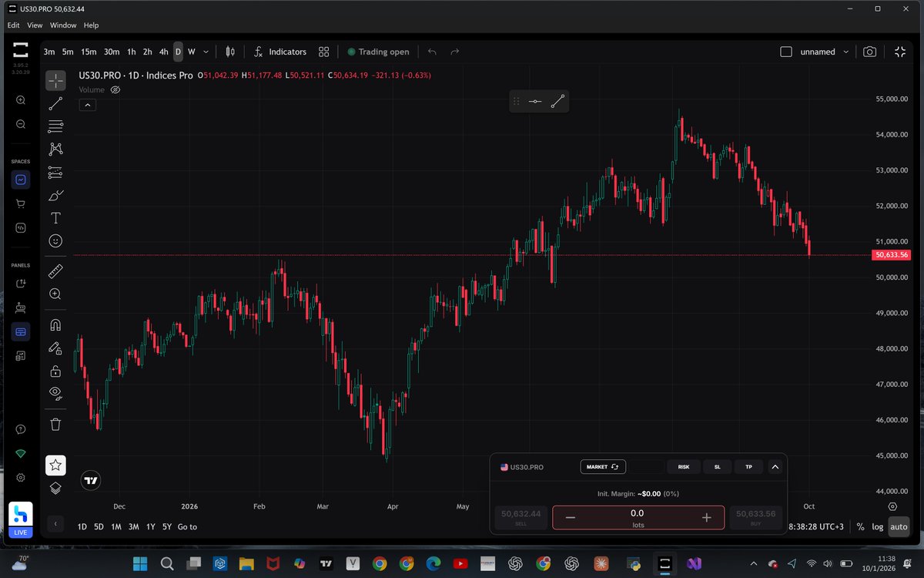Open the Help menu
Viewport: 924px width, 578px height.
[x=91, y=25]
